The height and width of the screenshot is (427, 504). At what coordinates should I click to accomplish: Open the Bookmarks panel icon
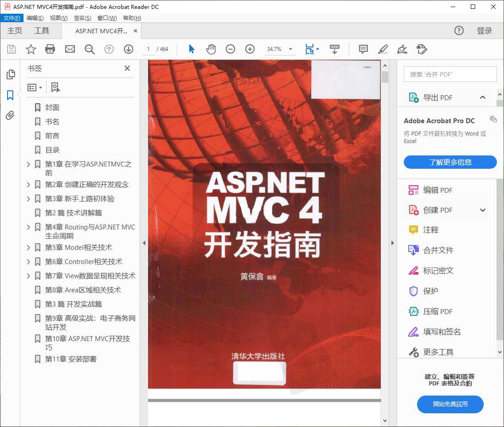[x=10, y=95]
